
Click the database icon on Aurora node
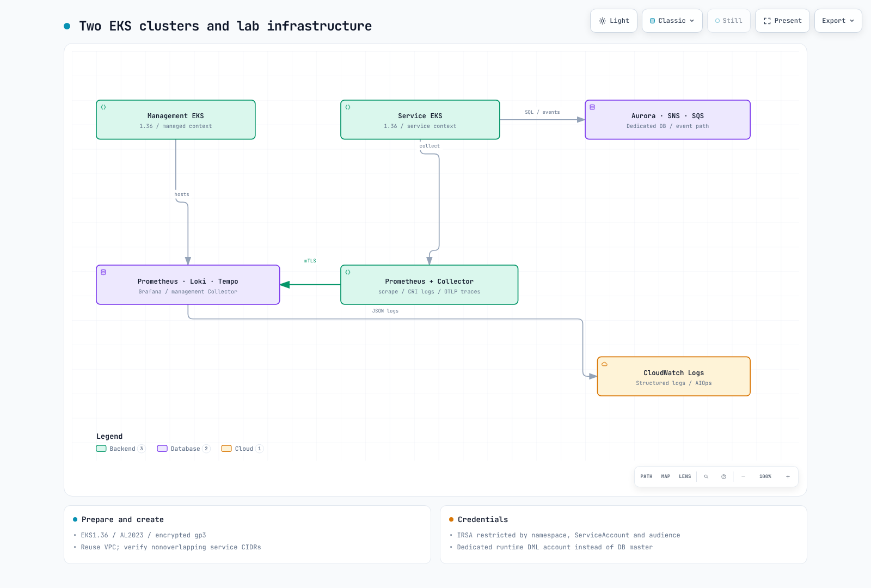tap(592, 107)
